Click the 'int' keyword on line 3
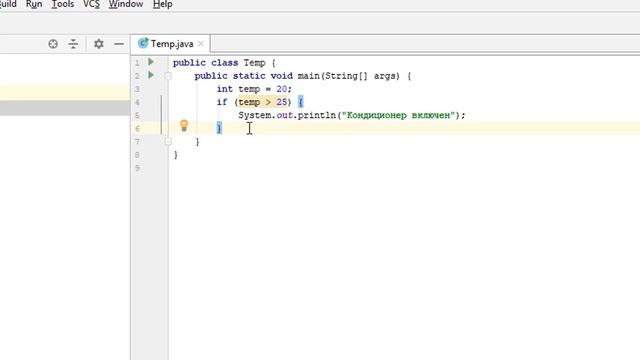 (x=224, y=89)
